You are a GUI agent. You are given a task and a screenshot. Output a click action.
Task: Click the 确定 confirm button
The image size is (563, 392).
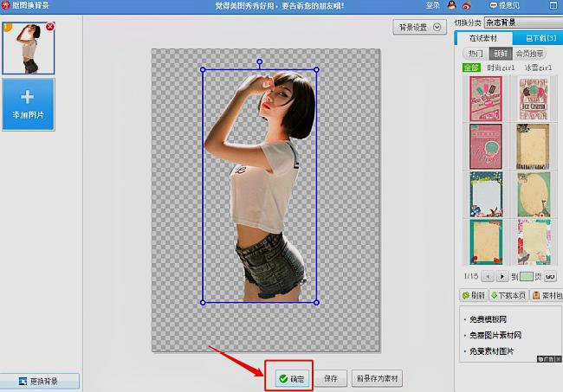pyautogui.click(x=290, y=379)
